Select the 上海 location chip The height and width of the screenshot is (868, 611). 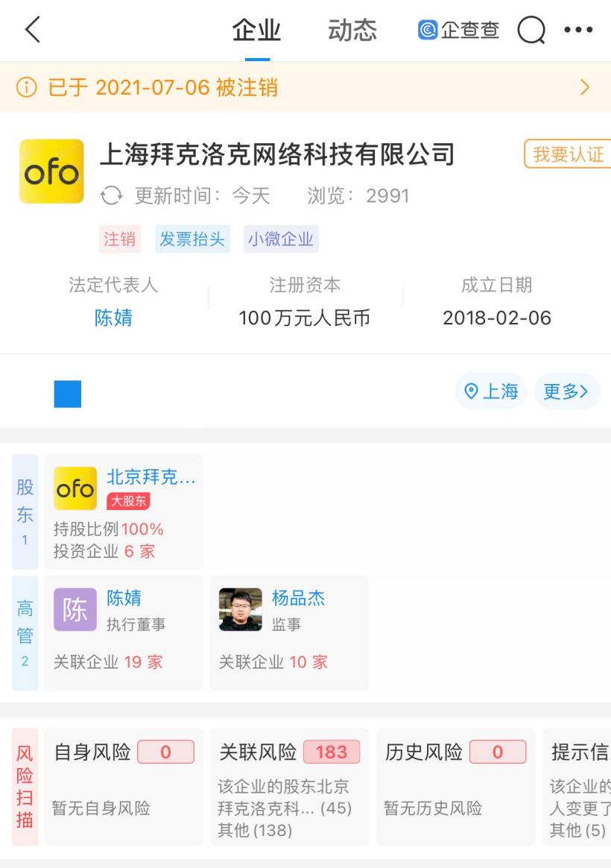point(491,391)
